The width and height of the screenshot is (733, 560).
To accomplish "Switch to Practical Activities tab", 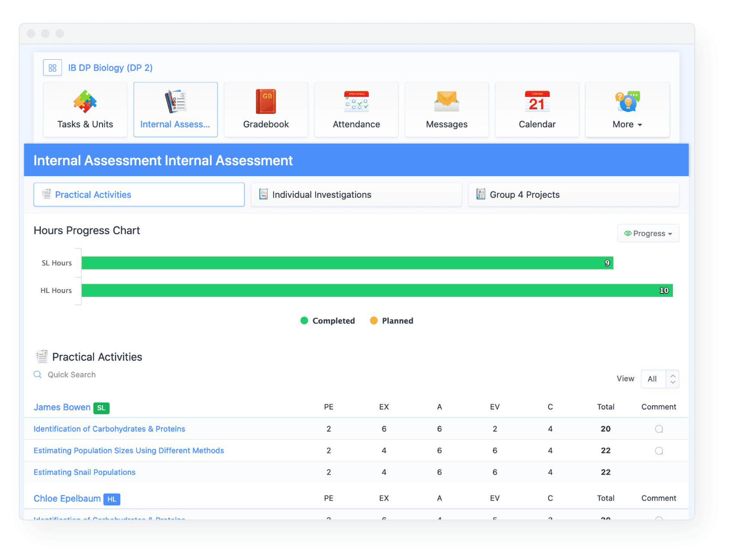I will coord(139,195).
